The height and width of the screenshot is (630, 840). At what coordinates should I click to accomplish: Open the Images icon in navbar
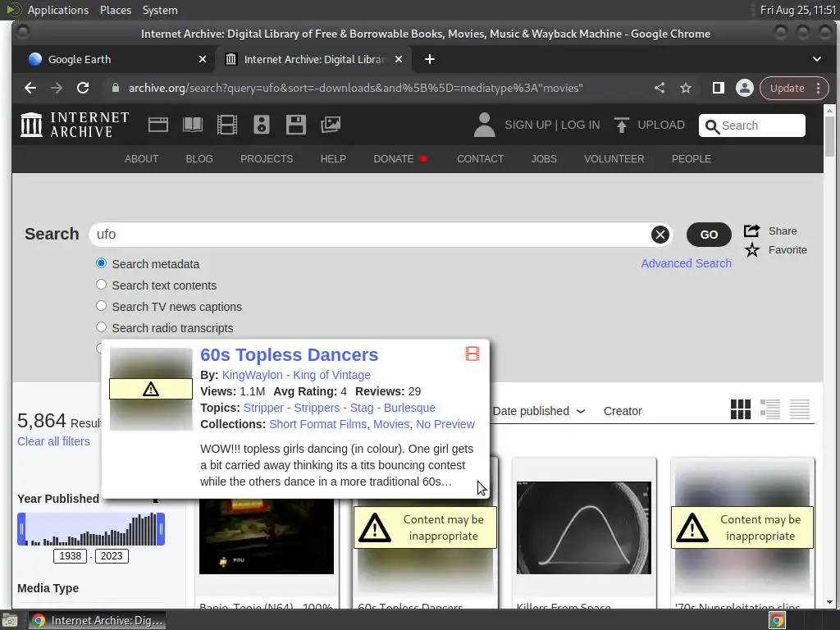(x=331, y=125)
